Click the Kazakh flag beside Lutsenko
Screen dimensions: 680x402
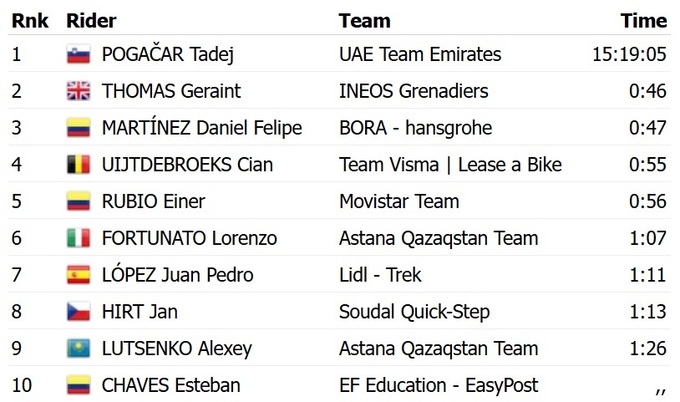click(x=78, y=349)
